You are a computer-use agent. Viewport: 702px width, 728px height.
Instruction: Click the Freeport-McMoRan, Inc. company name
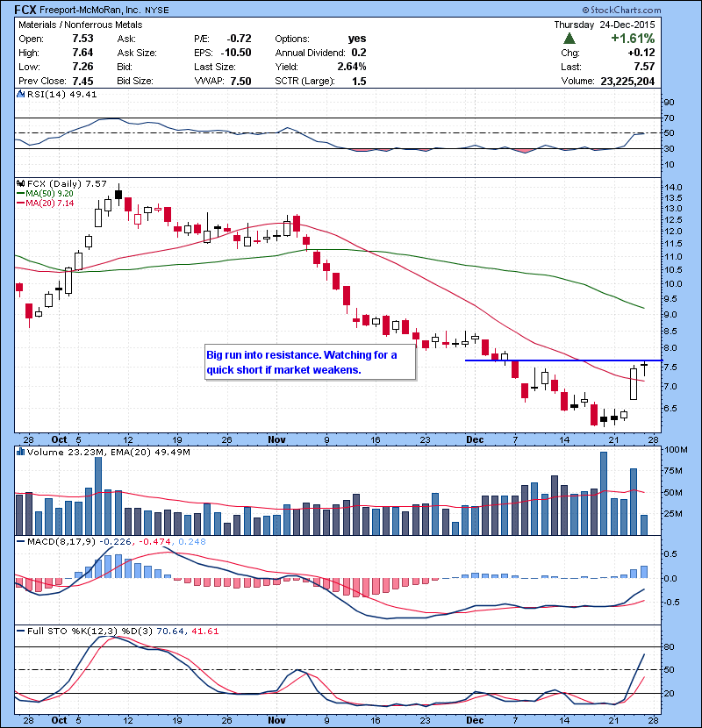click(90, 11)
